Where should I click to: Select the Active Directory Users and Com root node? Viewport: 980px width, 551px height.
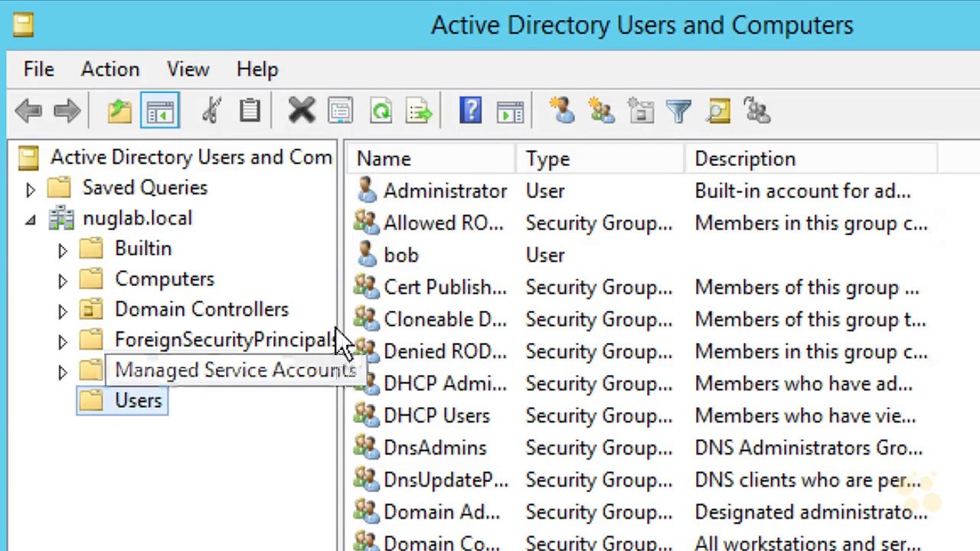[191, 158]
